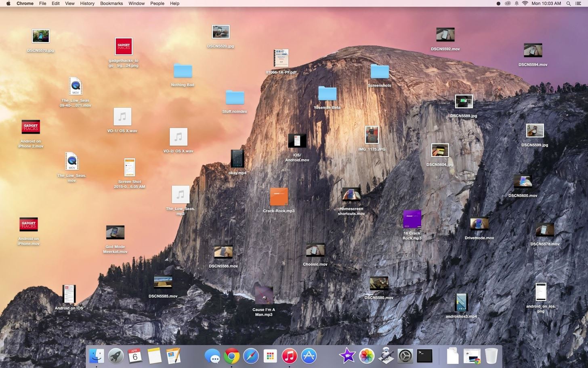The width and height of the screenshot is (588, 368).
Task: Open the DSCN5570.jpg image on the desktop
Action: point(40,36)
